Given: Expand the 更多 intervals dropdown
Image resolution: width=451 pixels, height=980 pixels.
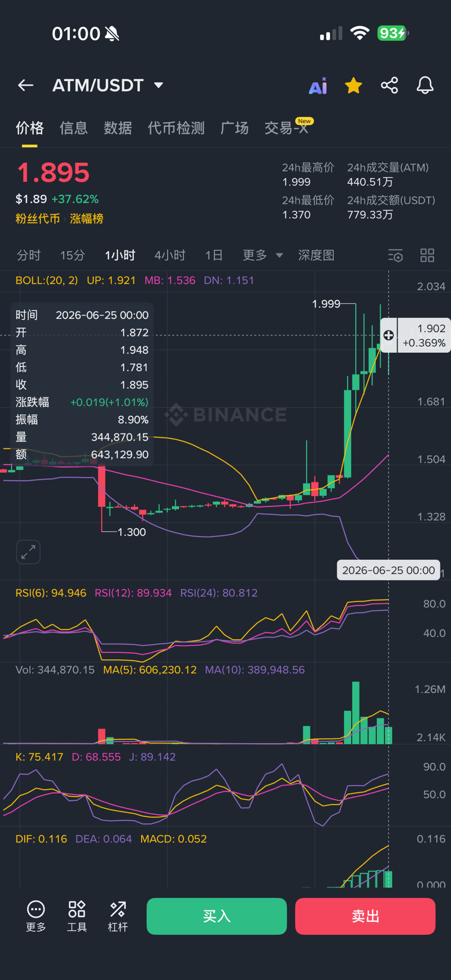Looking at the screenshot, I should [x=263, y=255].
